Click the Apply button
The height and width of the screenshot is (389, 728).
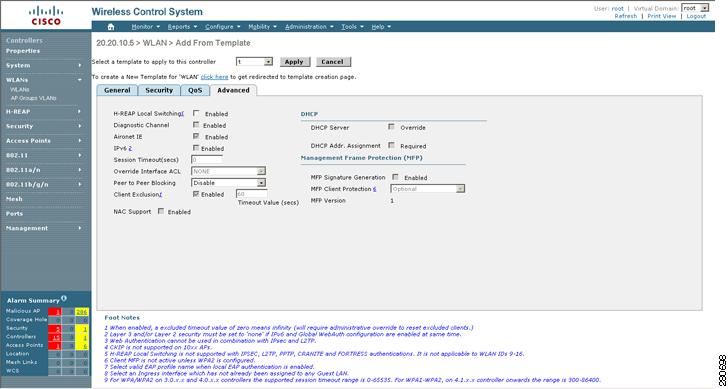click(294, 62)
